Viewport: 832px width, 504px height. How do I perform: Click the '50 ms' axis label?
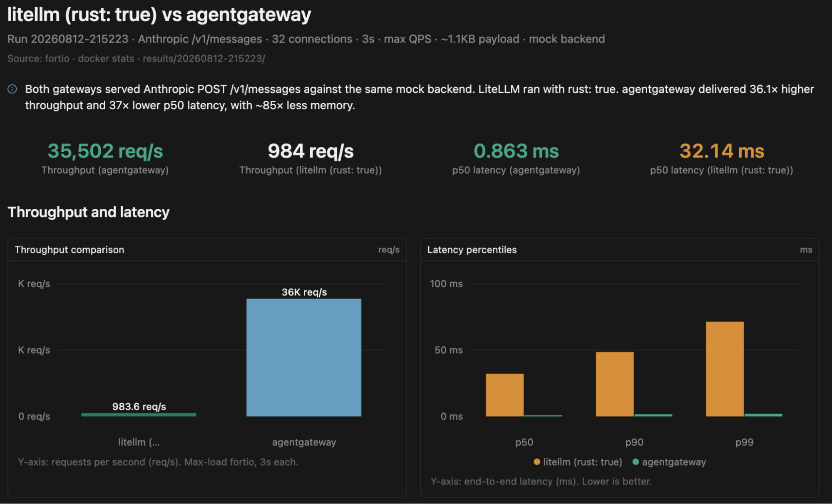click(449, 350)
